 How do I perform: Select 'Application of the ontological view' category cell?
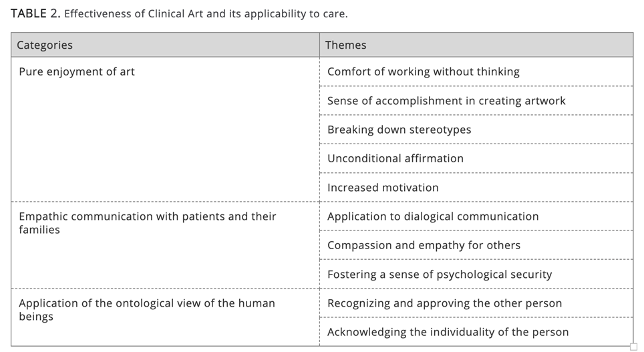[x=146, y=303]
